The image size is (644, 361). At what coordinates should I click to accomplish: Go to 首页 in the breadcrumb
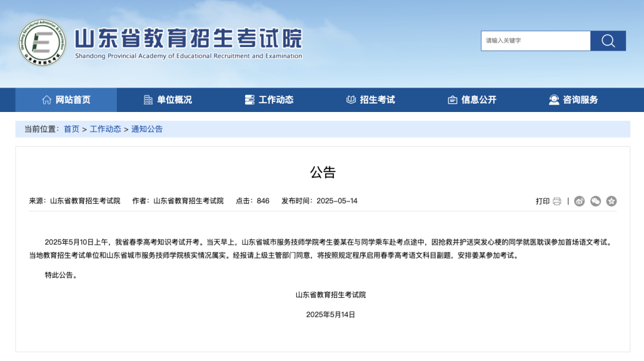click(x=72, y=129)
